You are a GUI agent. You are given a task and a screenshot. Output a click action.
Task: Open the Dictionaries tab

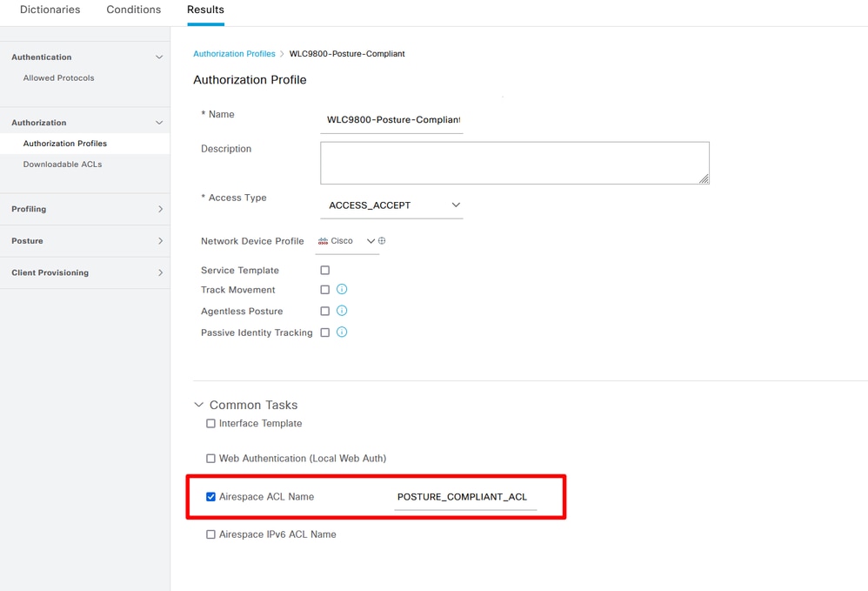point(50,10)
